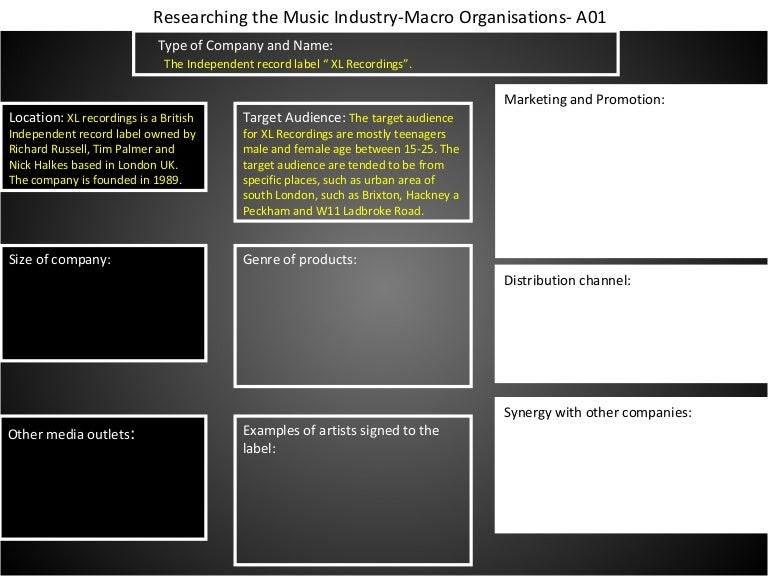Click the blank area of the Synergy box
This screenshot has width=768, height=576.
tap(630, 480)
